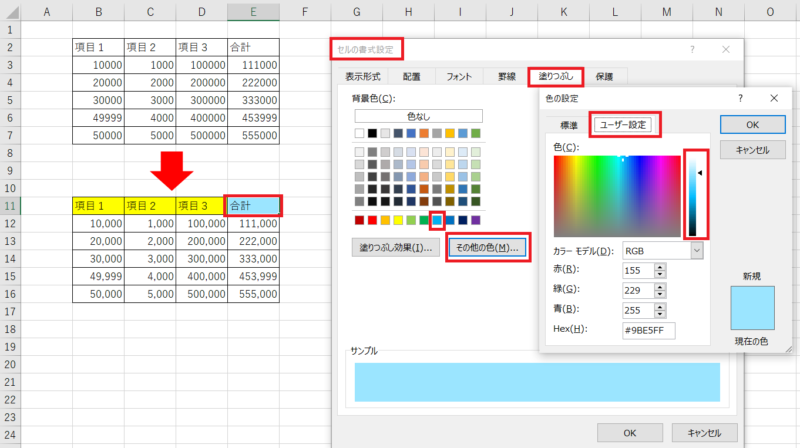Click the 緑 value field
The width and height of the screenshot is (800, 448).
[638, 290]
